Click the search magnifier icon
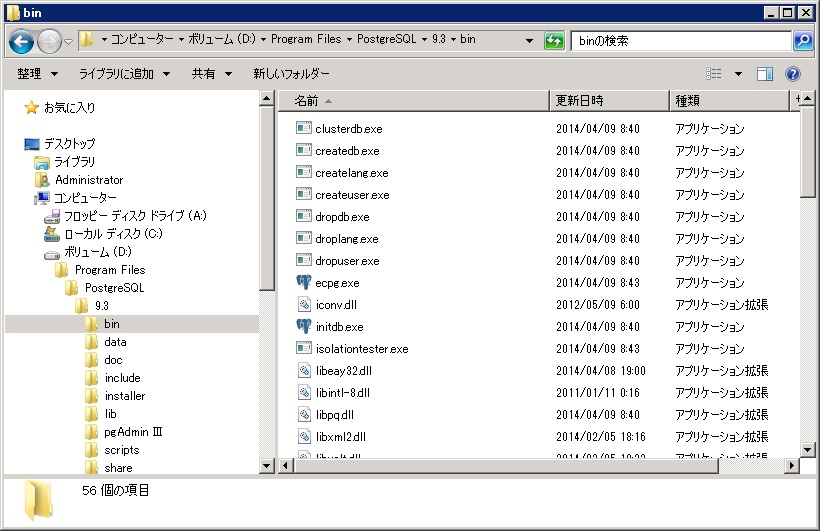This screenshot has width=820, height=531. [x=802, y=41]
